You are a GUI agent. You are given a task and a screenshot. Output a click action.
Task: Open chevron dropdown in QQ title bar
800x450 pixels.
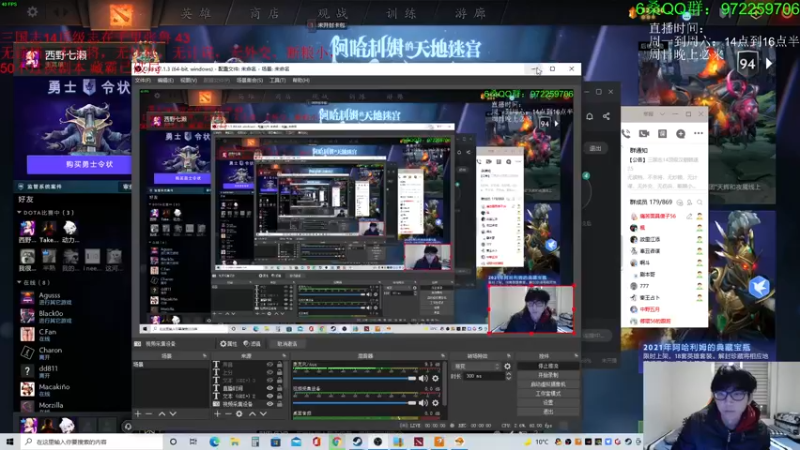(662, 114)
